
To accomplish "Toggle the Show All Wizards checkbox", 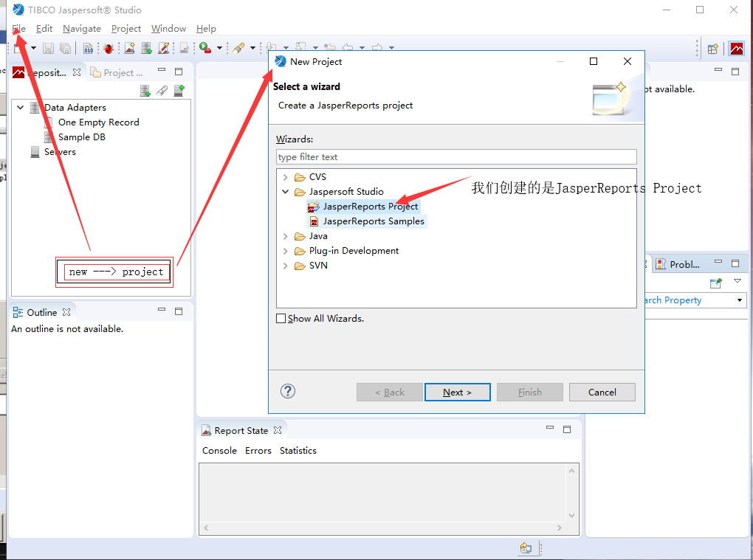I will pyautogui.click(x=281, y=319).
